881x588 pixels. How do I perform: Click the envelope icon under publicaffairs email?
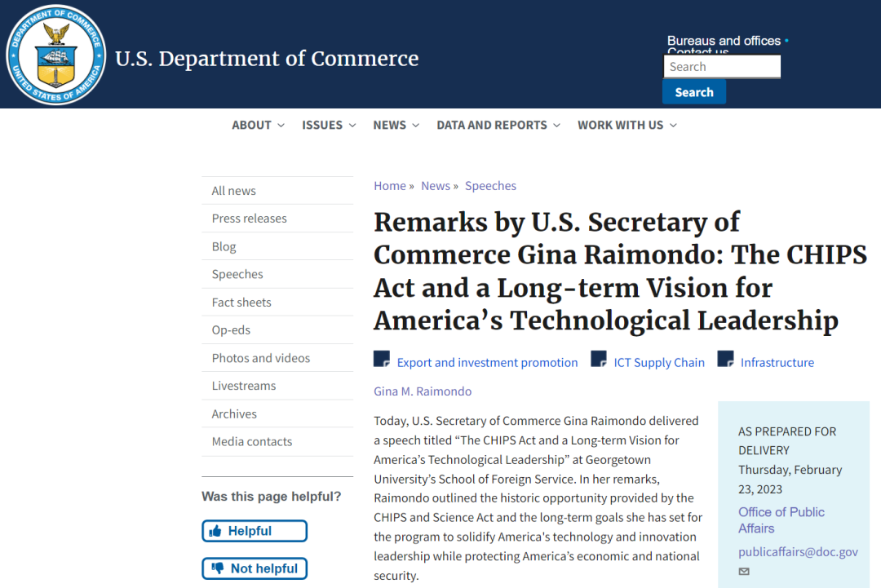pos(744,571)
